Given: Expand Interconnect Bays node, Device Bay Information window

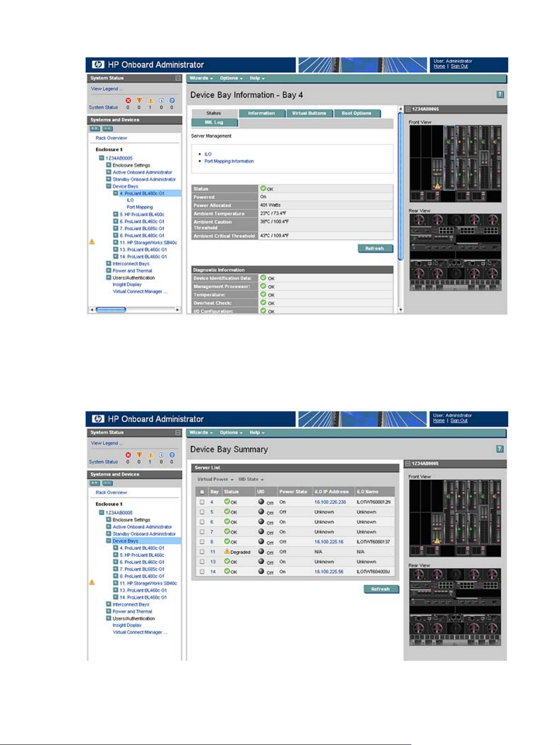Looking at the screenshot, I should click(x=109, y=264).
